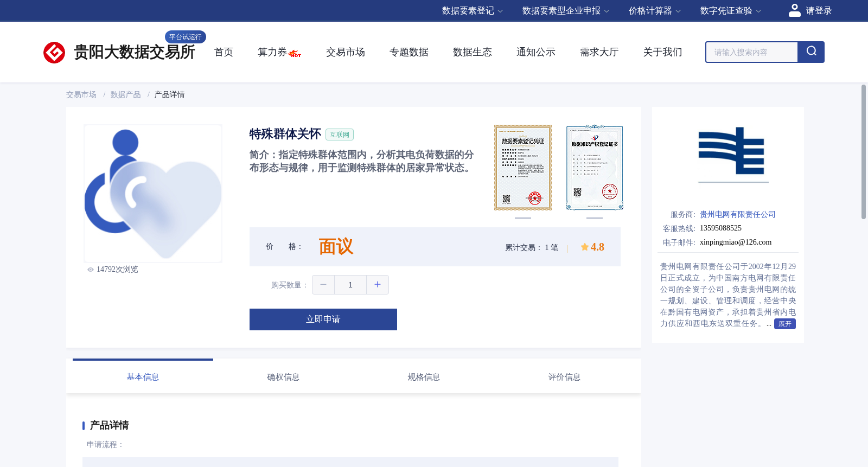Image resolution: width=868 pixels, height=467 pixels.
Task: Click the red exchange logo icon
Action: point(54,53)
